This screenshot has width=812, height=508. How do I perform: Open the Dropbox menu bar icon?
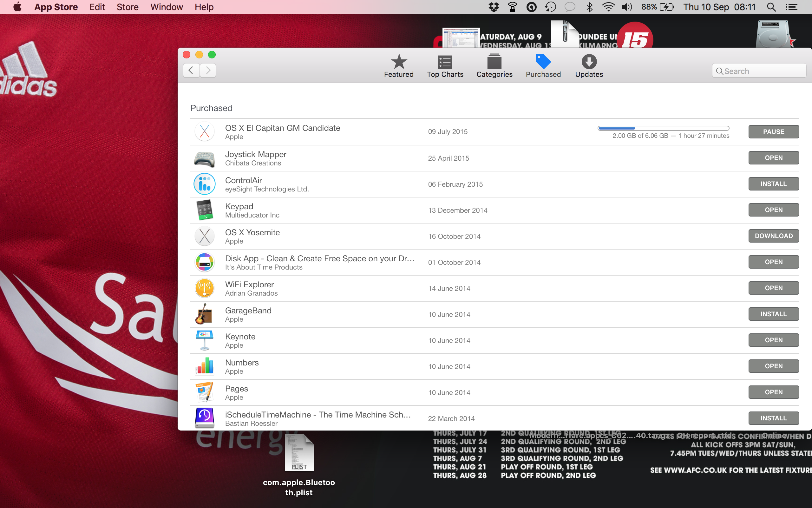click(494, 7)
